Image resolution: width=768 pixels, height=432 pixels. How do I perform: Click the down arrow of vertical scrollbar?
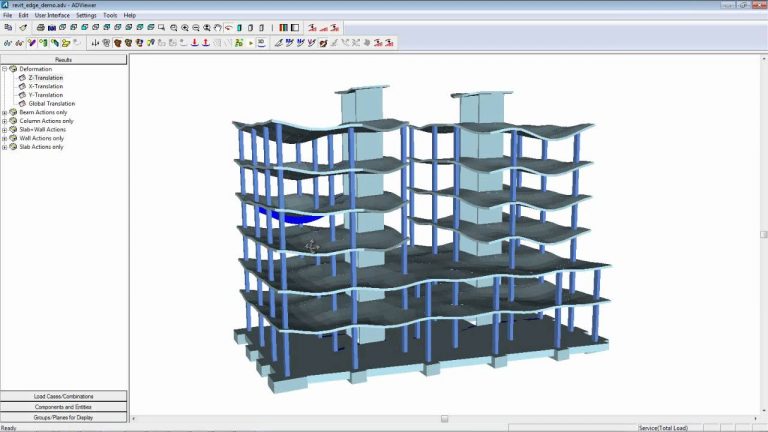pyautogui.click(x=764, y=410)
